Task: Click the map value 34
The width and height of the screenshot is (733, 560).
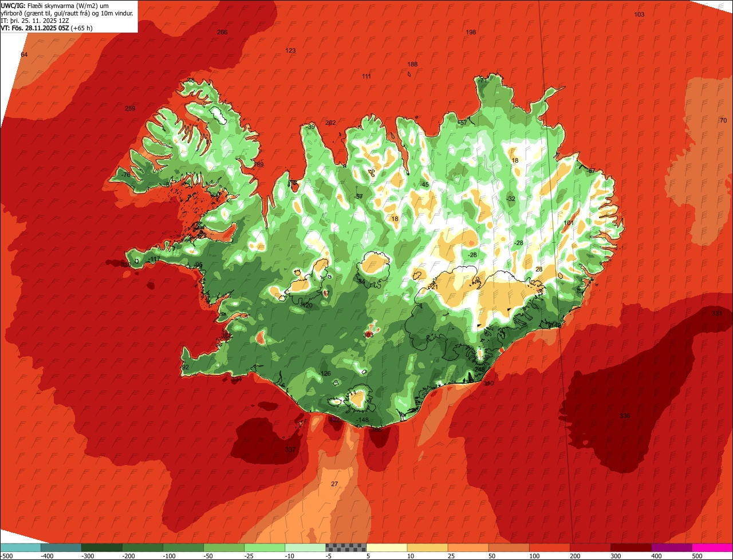Action: click(x=361, y=281)
